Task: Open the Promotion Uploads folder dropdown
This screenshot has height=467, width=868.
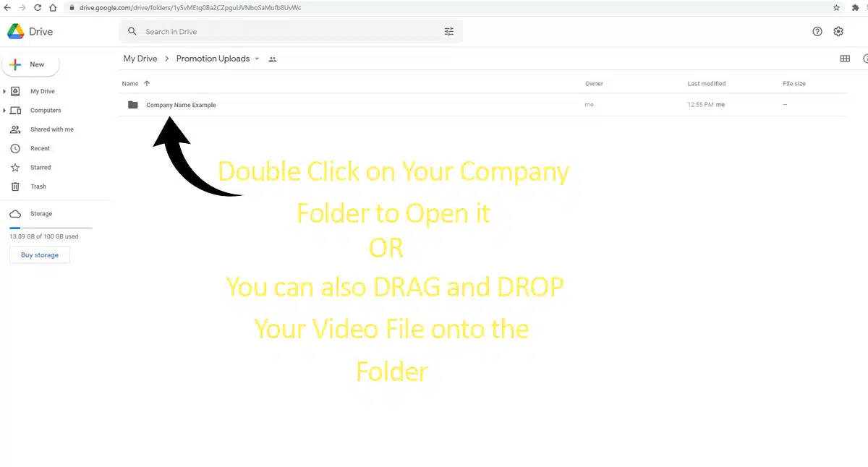Action: tap(257, 59)
